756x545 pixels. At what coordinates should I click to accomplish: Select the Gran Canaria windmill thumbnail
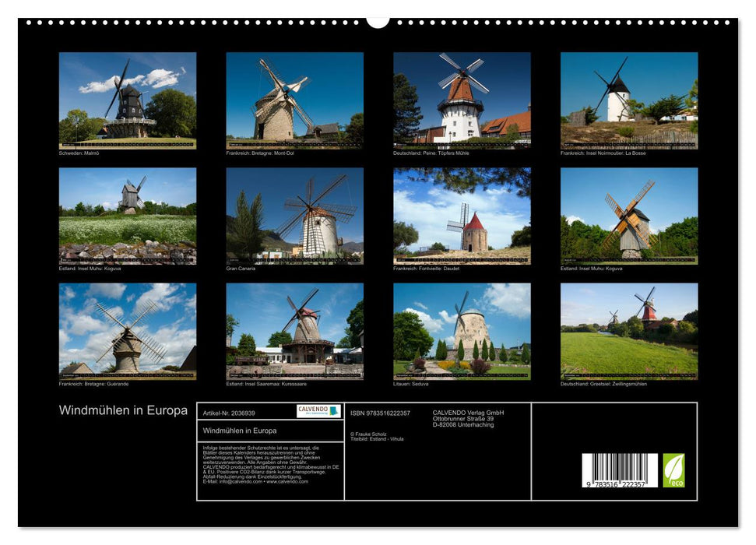tap(294, 217)
